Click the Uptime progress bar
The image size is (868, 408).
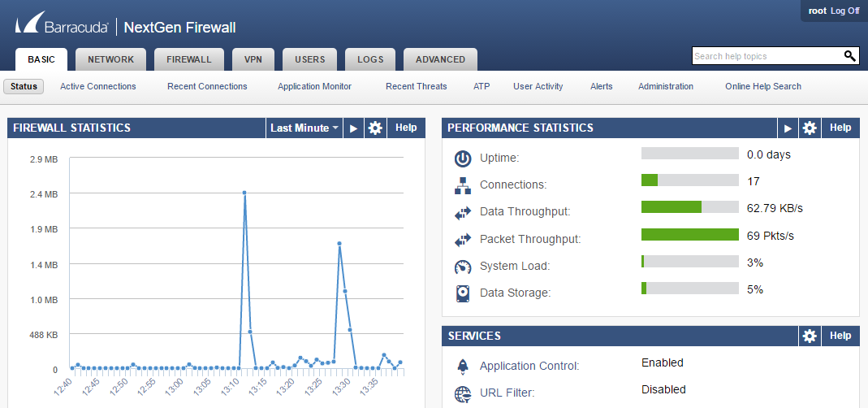tap(689, 154)
